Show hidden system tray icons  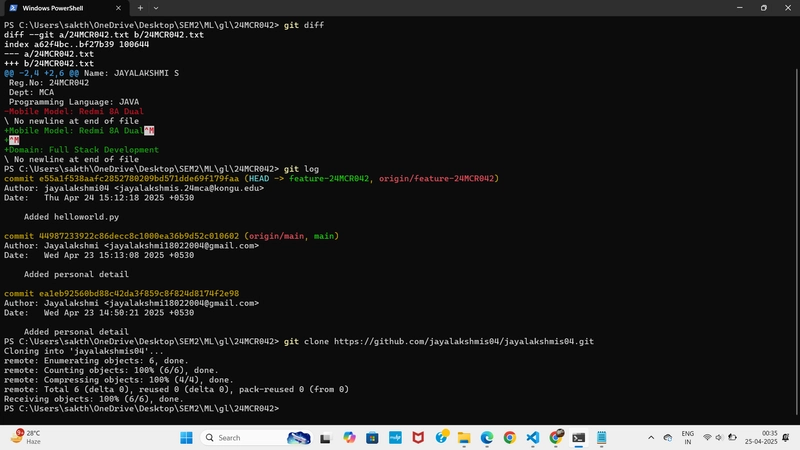tap(651, 438)
